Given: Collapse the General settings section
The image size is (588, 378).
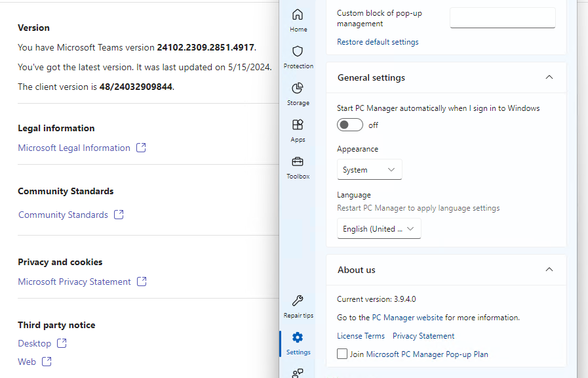Looking at the screenshot, I should tap(549, 77).
